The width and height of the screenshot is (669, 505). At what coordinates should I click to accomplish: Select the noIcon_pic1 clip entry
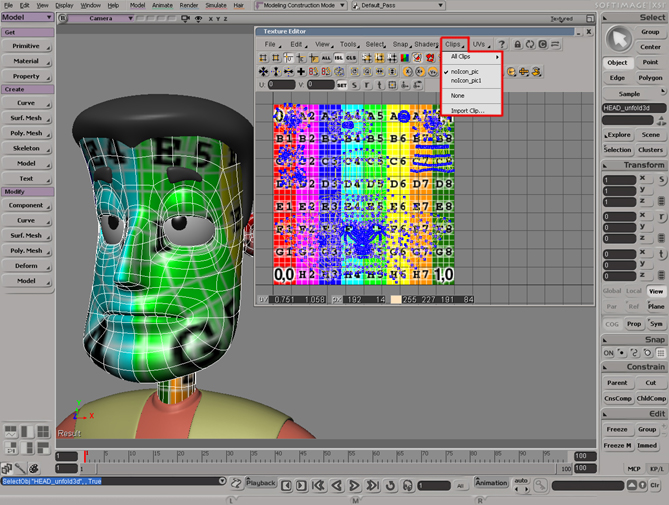[467, 80]
